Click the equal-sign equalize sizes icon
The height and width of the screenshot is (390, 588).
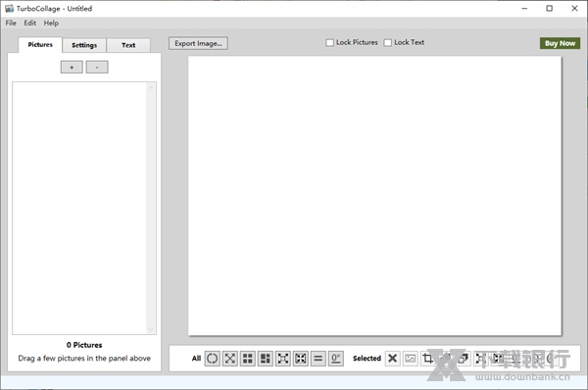click(318, 359)
